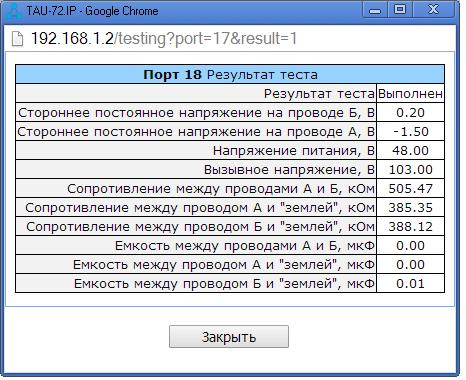
Task: Select the value -1.50 for провод А voltage
Action: 411,132
